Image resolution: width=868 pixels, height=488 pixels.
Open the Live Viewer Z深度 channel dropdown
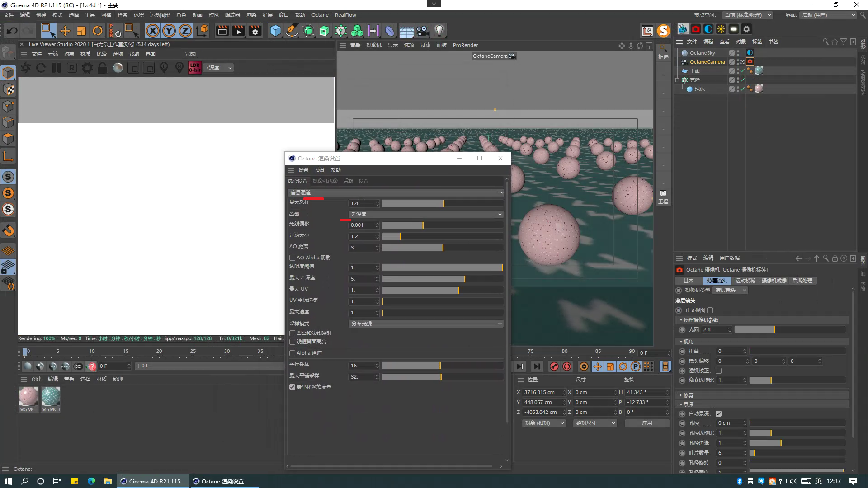click(x=219, y=68)
